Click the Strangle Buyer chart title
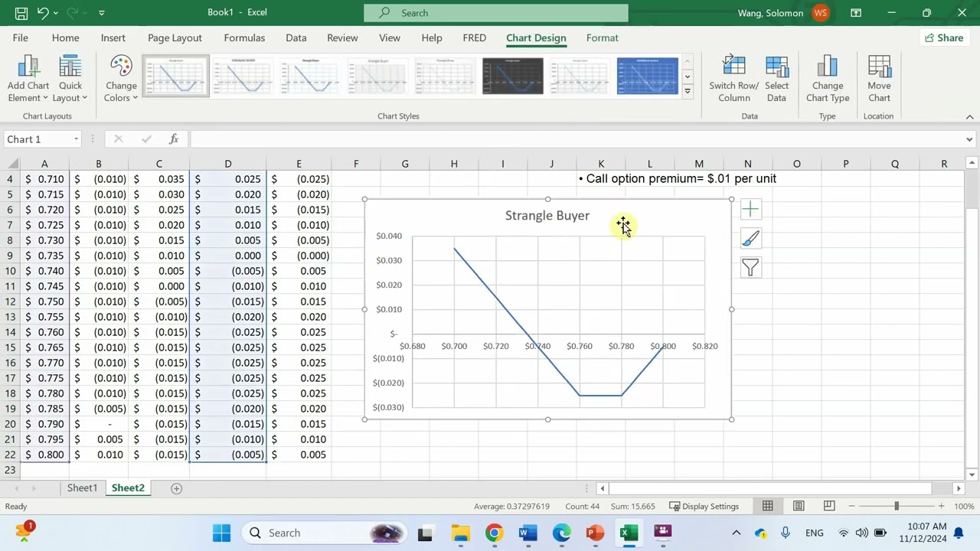The width and height of the screenshot is (980, 551). (547, 216)
